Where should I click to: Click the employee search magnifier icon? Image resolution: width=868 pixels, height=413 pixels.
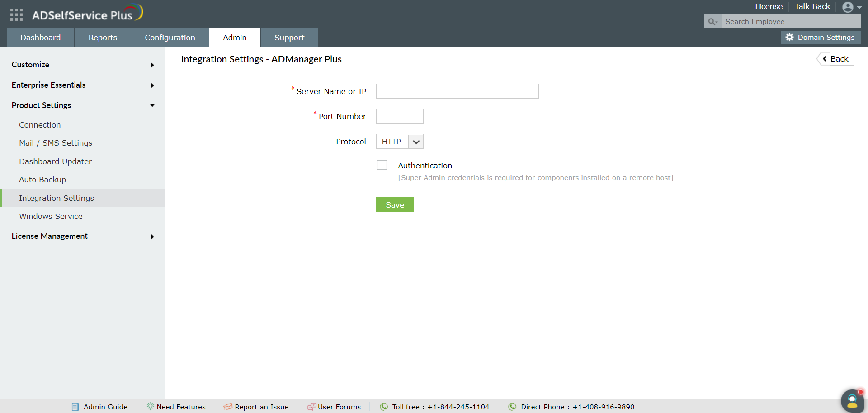712,21
